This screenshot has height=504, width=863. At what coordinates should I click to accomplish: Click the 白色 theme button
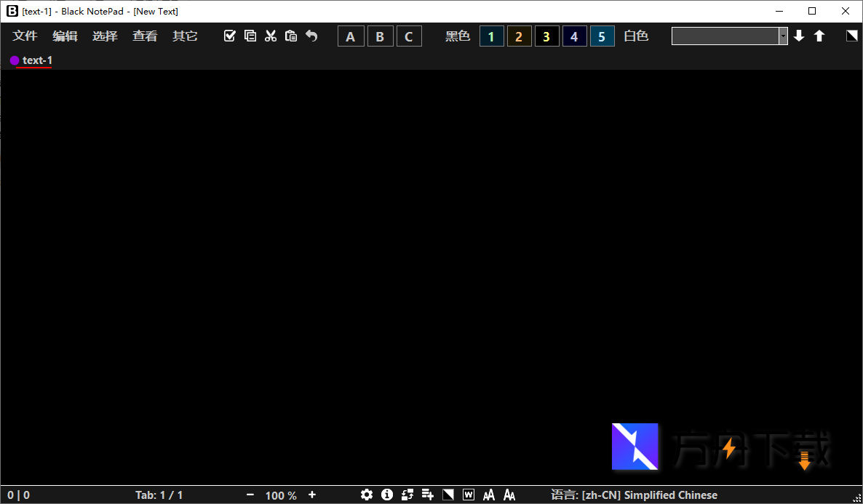tap(635, 35)
